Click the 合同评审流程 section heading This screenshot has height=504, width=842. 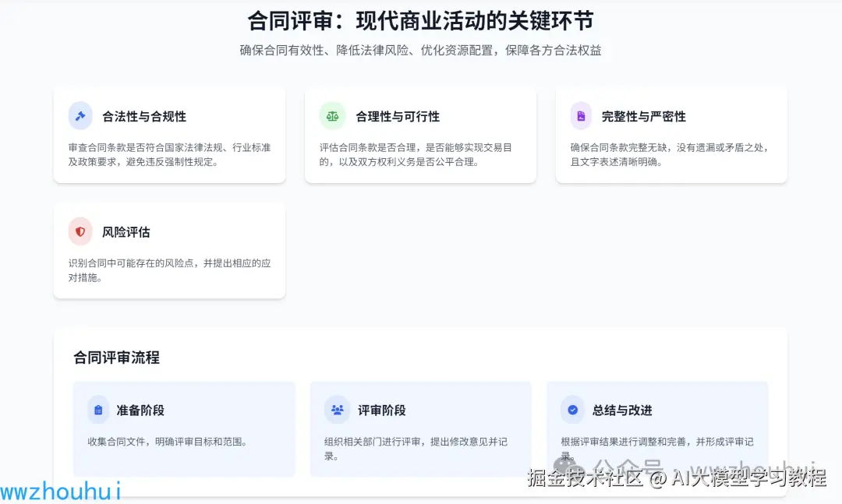[117, 358]
